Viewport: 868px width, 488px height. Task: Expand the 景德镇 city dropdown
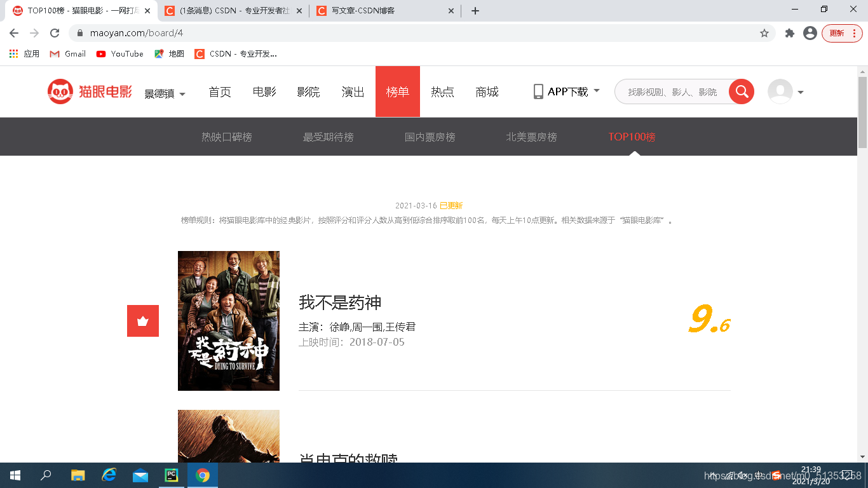165,94
